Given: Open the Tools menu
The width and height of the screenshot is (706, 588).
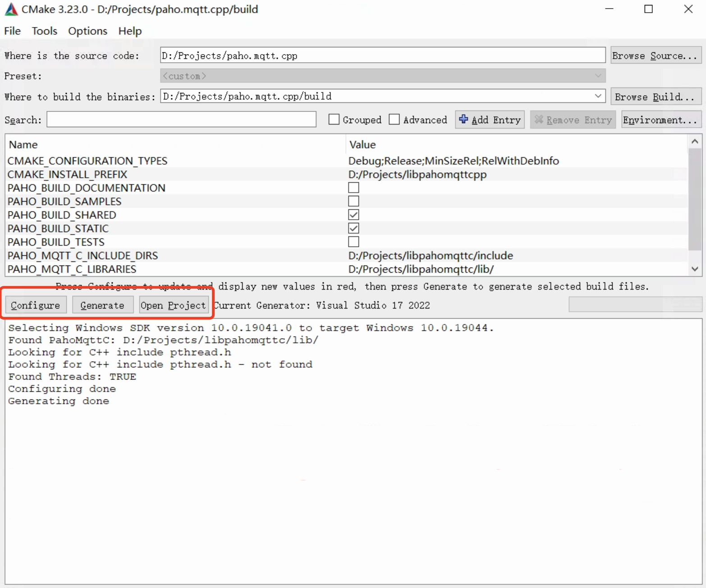Looking at the screenshot, I should coord(44,31).
